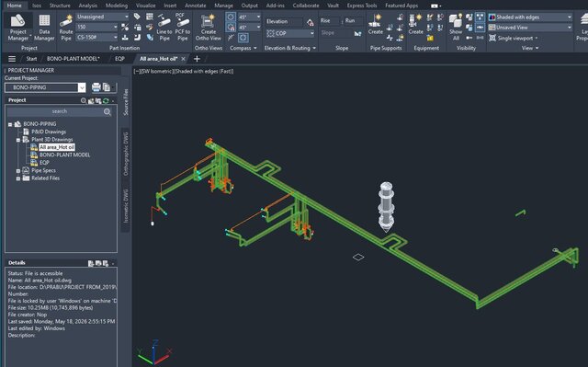
Task: Expand the Elevation & Routing panel
Action: coord(290,48)
